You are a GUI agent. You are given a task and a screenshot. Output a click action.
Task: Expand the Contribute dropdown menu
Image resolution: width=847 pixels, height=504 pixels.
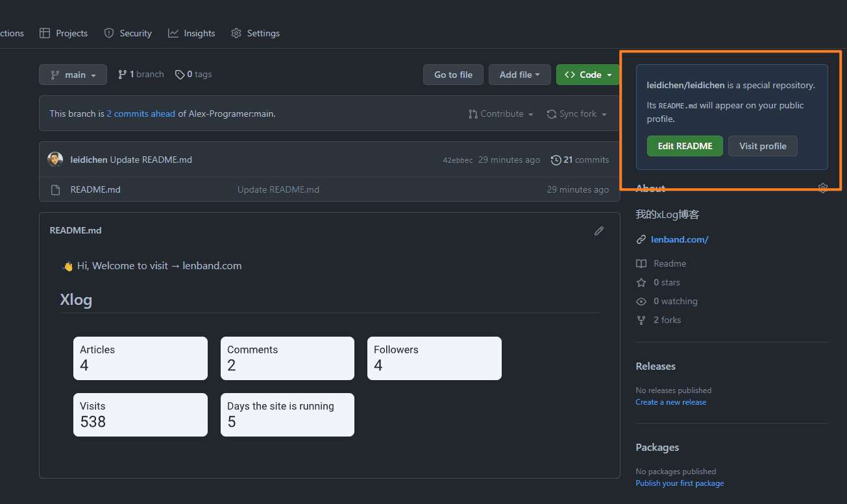[x=500, y=114]
